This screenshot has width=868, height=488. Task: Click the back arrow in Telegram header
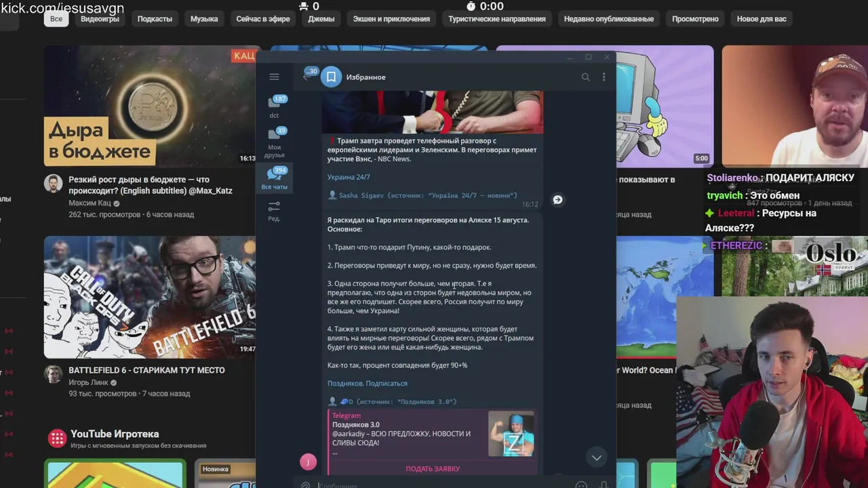click(x=307, y=77)
